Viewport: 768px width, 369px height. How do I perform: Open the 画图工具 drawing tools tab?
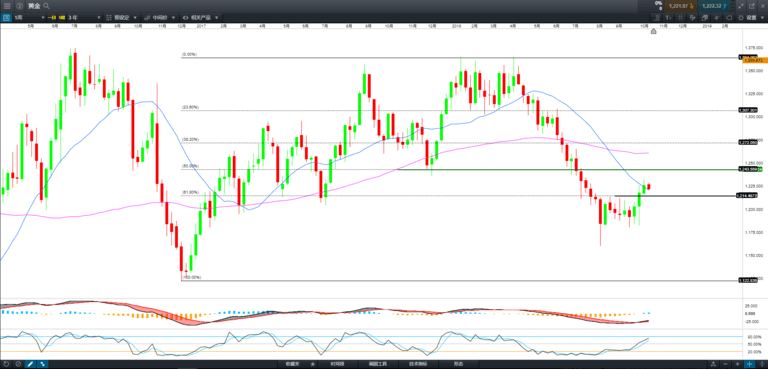point(378,364)
